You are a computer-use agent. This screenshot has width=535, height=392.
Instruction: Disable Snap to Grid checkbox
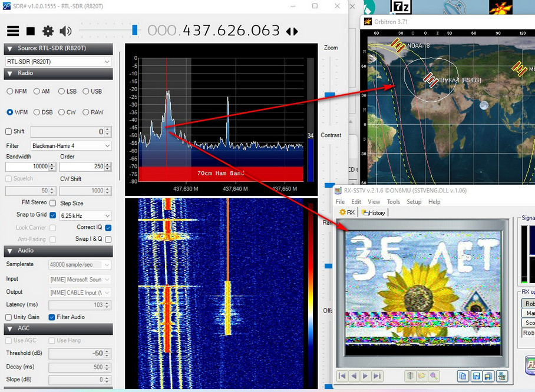(x=52, y=215)
